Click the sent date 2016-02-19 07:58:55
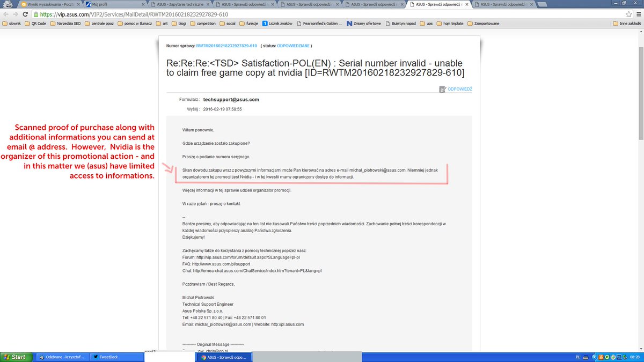The image size is (644, 362). click(222, 109)
